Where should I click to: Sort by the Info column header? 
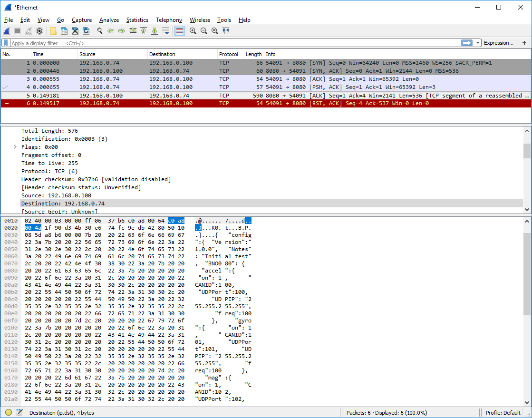pos(397,54)
